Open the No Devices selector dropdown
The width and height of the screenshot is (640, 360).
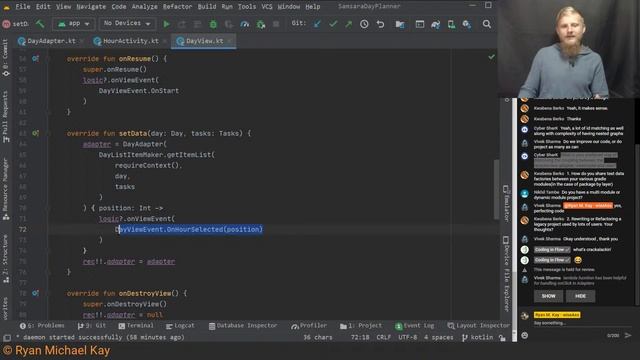[x=127, y=24]
